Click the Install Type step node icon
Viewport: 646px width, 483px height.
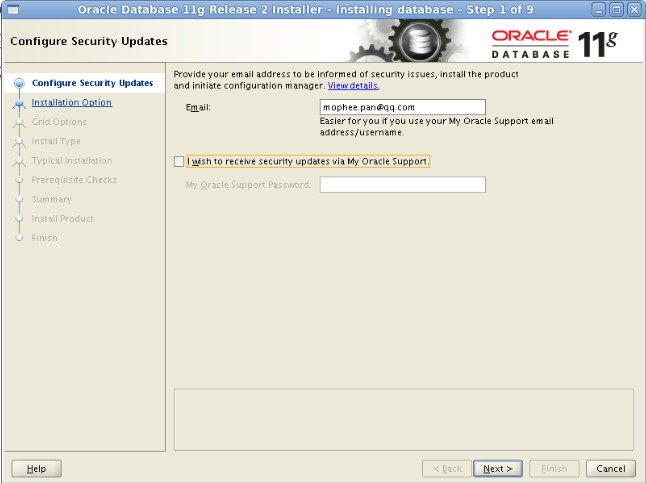tap(19, 143)
